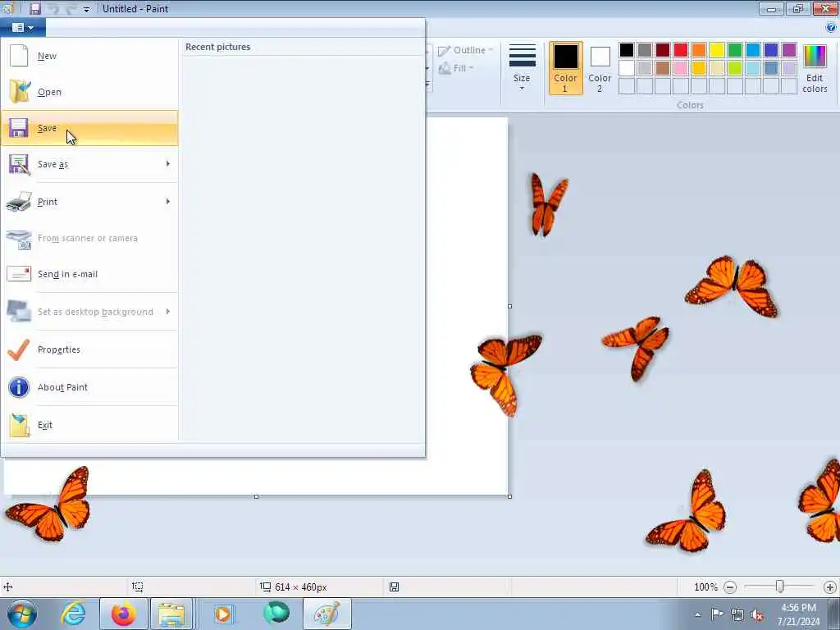Click the Properties checkmark icon
This screenshot has width=840, height=630.
click(x=19, y=349)
